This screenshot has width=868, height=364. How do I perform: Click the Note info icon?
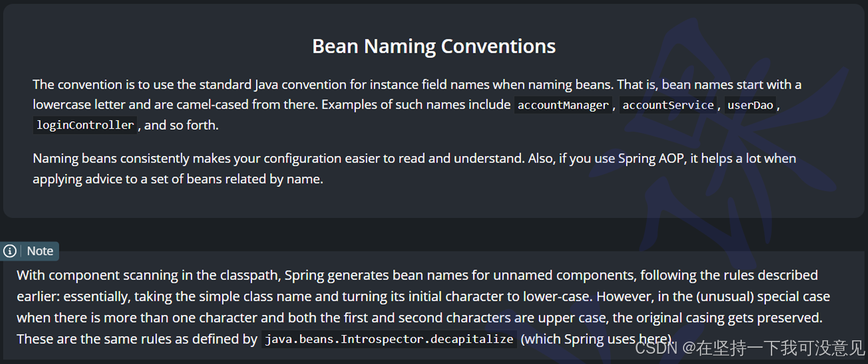click(x=10, y=251)
